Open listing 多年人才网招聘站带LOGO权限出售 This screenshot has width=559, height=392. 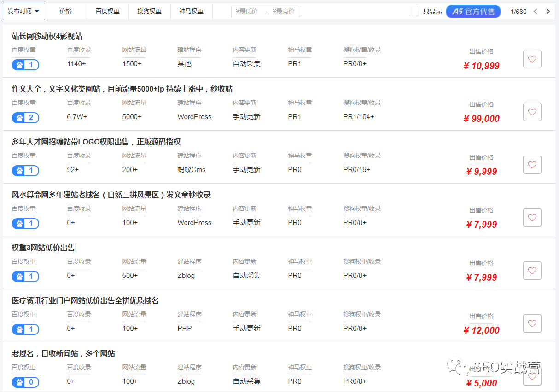[x=96, y=142]
